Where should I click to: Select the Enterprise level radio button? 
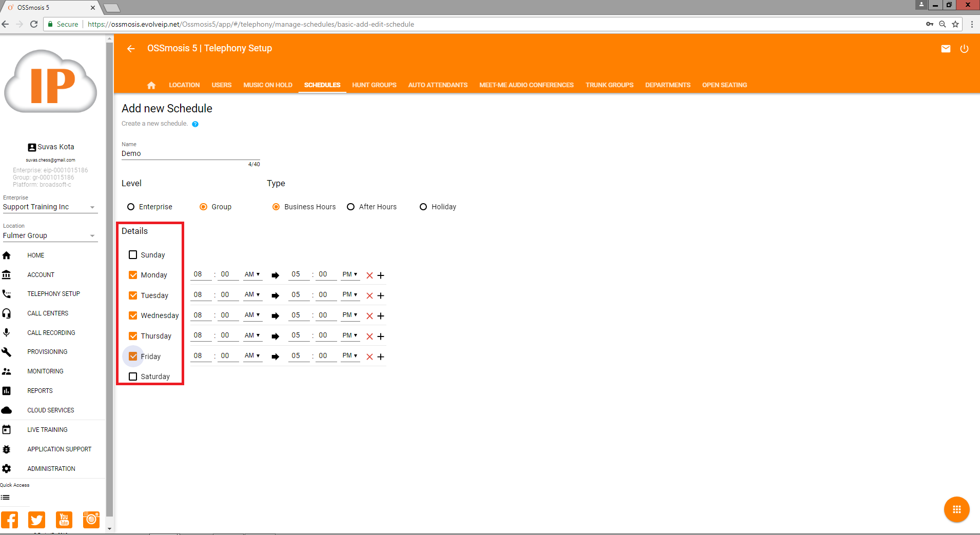[131, 207]
